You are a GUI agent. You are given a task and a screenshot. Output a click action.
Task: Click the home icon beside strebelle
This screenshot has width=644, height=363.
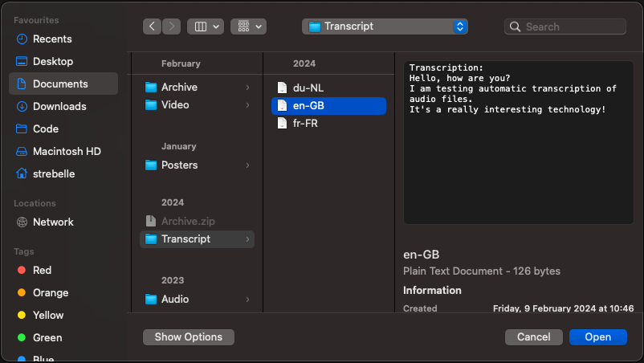pyautogui.click(x=22, y=173)
